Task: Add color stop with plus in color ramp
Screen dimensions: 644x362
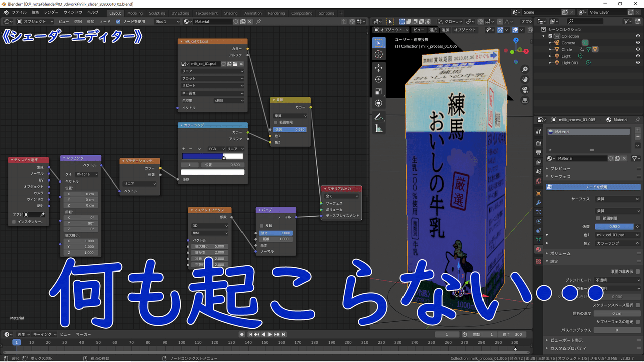Action: click(184, 149)
